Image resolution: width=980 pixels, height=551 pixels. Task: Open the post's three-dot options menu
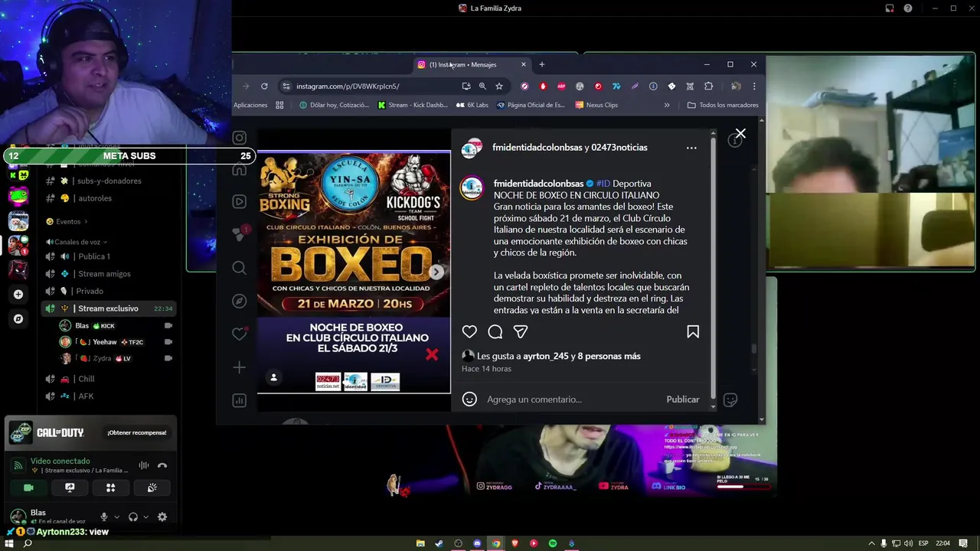[691, 148]
